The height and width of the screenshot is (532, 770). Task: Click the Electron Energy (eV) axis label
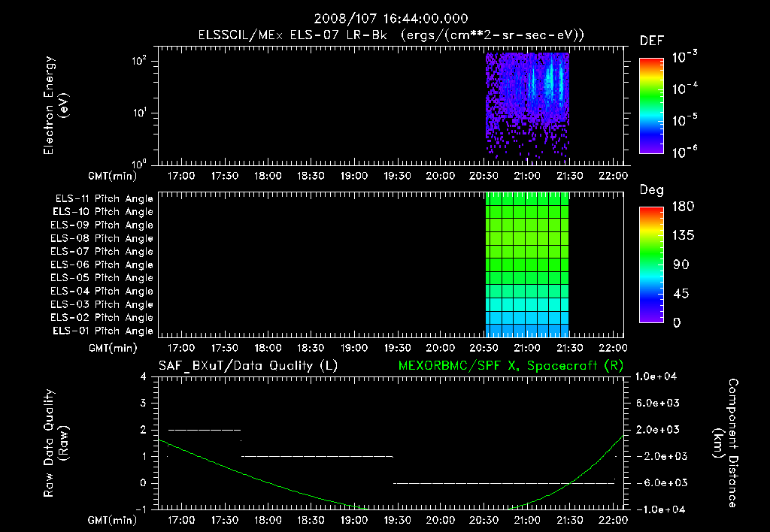tap(56, 105)
